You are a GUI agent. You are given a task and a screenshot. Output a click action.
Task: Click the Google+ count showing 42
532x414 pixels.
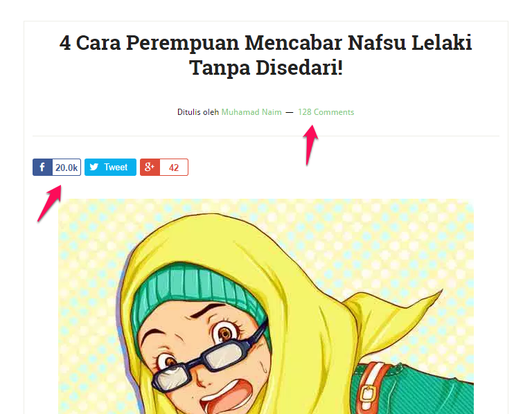[x=174, y=167]
